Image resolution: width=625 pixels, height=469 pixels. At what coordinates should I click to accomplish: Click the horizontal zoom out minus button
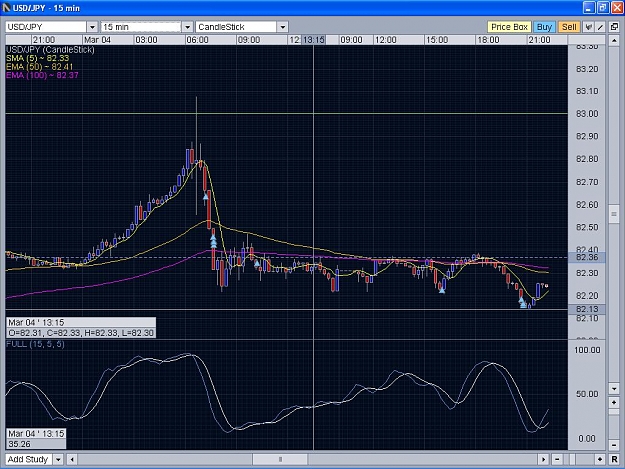(x=557, y=459)
